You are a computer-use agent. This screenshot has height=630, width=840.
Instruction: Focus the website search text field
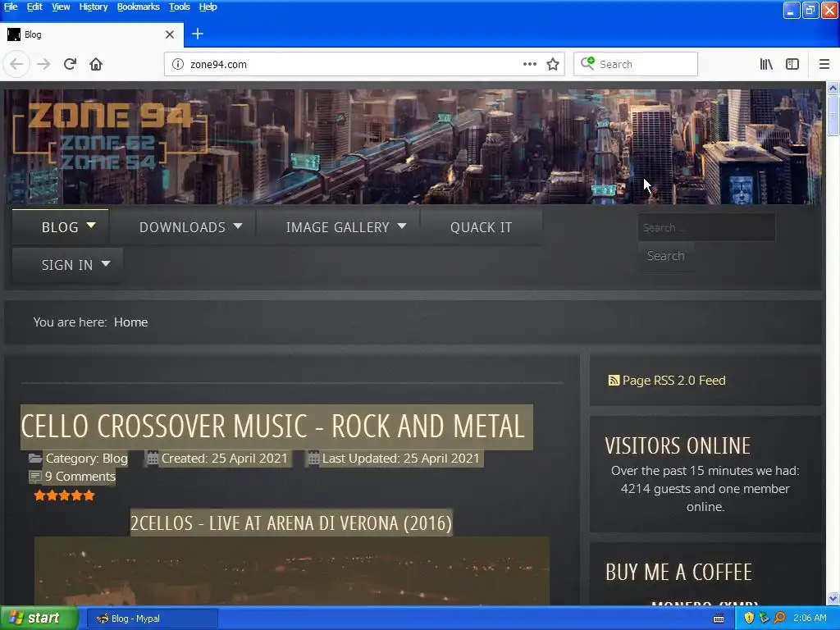(x=706, y=228)
